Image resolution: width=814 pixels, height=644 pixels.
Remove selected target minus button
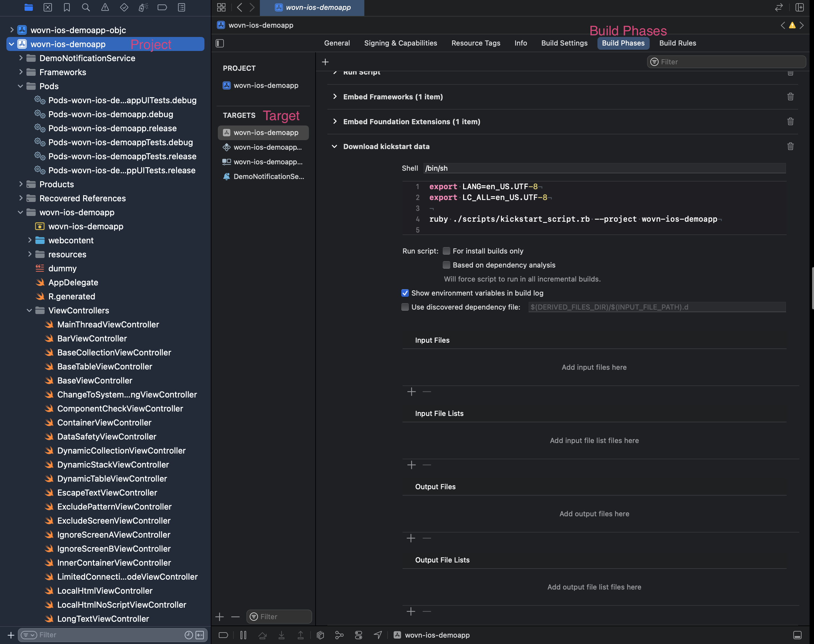[x=235, y=617]
